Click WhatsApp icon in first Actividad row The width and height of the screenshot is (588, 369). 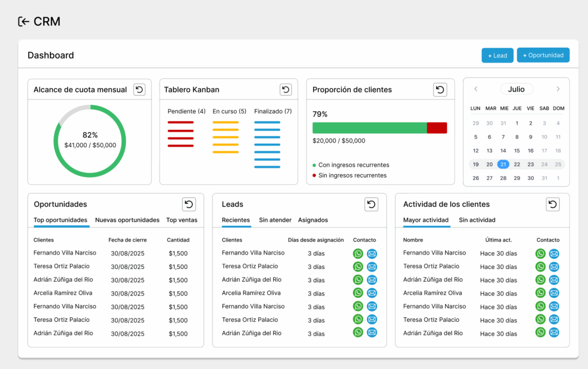point(540,253)
